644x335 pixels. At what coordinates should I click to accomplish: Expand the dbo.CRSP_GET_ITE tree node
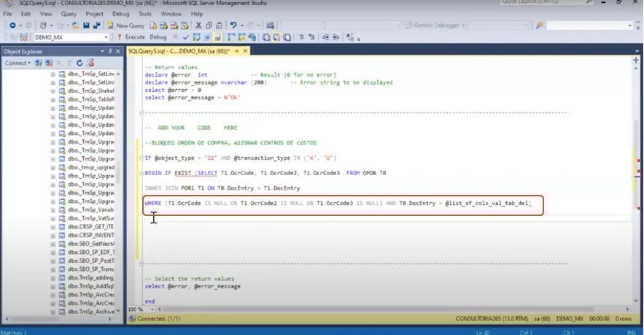(x=53, y=227)
